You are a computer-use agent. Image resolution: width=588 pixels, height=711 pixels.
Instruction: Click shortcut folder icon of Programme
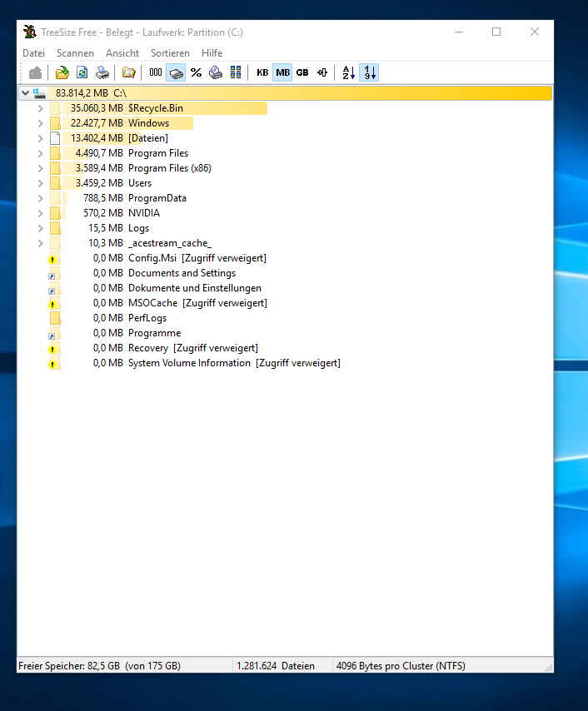coord(54,333)
